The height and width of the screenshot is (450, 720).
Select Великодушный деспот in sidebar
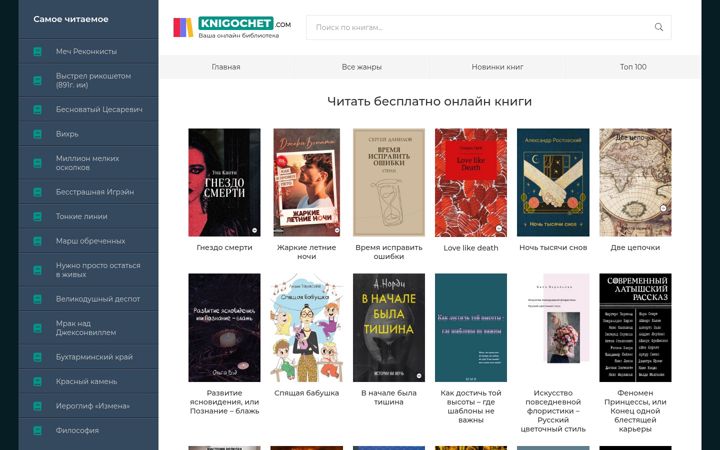(x=98, y=299)
